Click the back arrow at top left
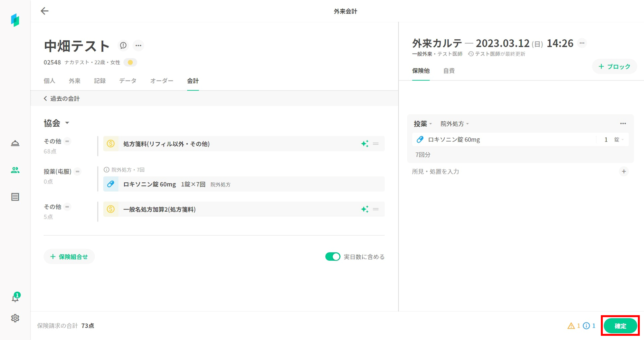This screenshot has height=340, width=644. coord(44,11)
